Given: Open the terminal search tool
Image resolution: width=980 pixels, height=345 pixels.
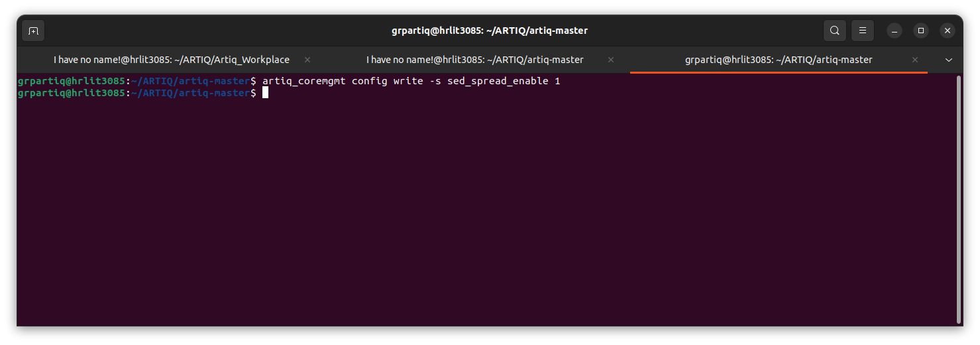Looking at the screenshot, I should [x=835, y=31].
